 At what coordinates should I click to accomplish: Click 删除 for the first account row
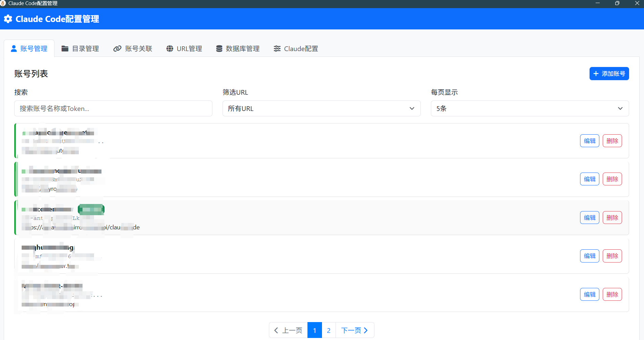[x=612, y=141]
